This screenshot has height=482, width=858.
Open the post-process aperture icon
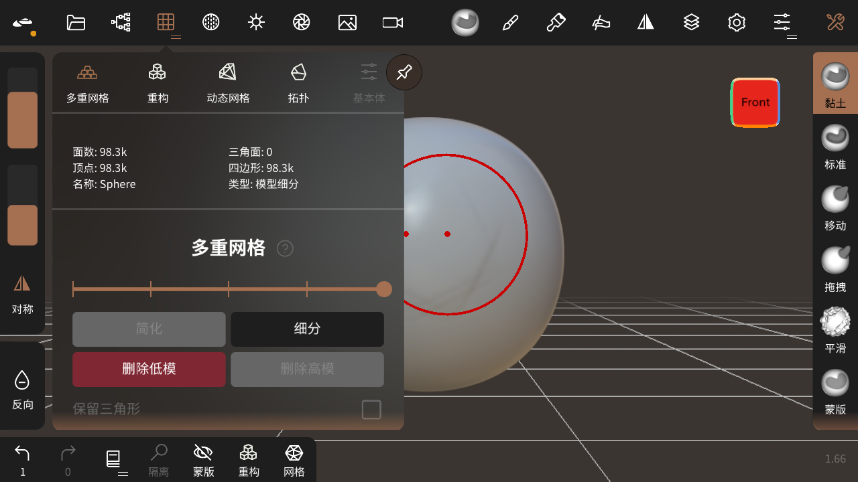coord(302,22)
